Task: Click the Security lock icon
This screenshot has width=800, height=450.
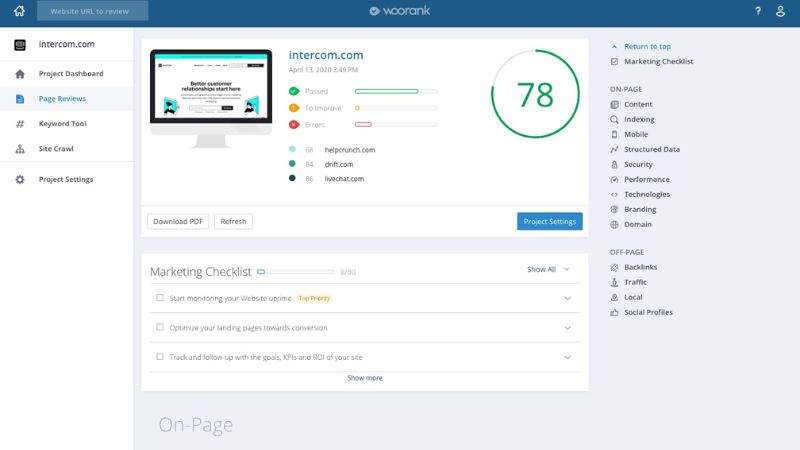Action: [x=615, y=164]
